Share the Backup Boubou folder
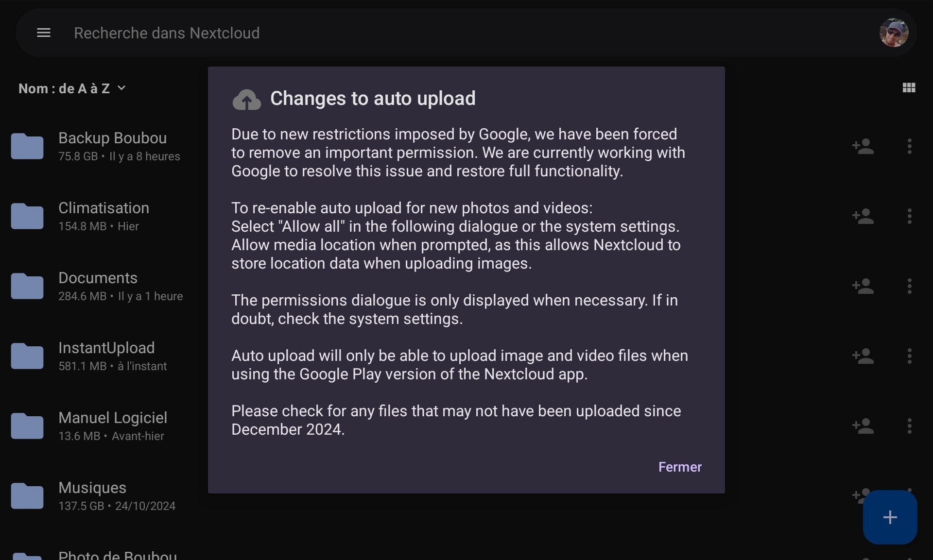933x560 pixels. (x=863, y=146)
